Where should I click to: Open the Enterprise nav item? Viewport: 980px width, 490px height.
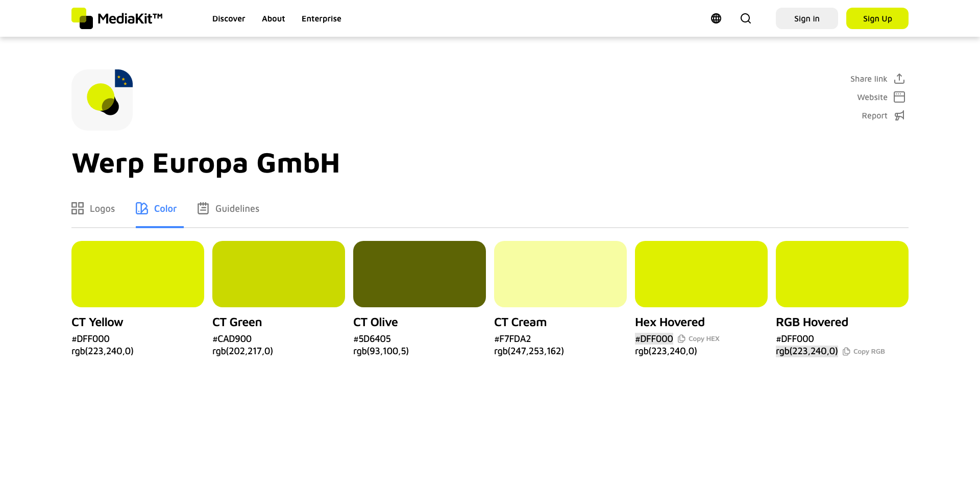[322, 19]
